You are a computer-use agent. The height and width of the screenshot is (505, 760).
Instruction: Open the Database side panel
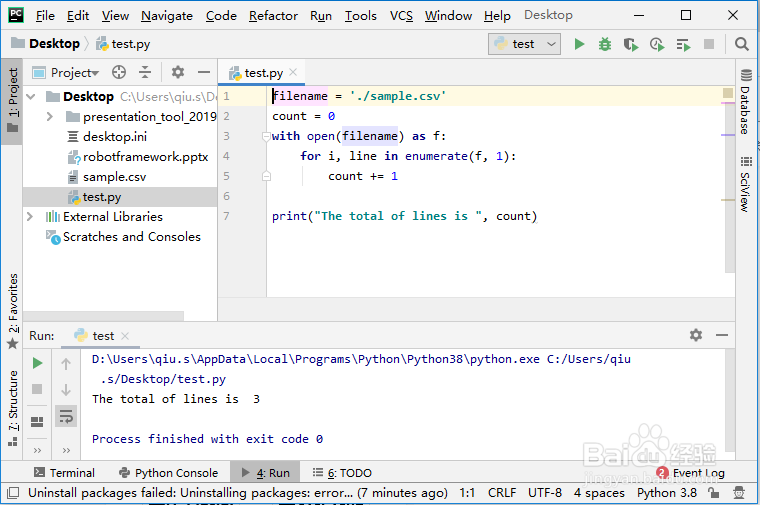click(745, 102)
